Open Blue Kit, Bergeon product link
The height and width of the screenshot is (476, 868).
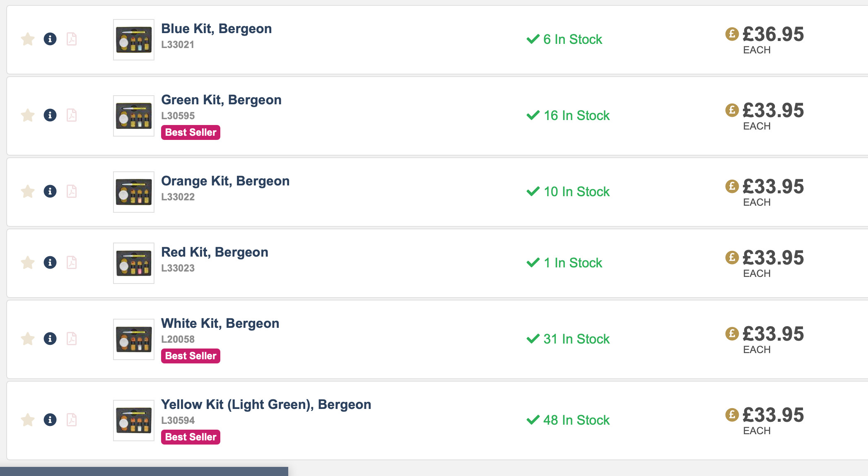217,29
